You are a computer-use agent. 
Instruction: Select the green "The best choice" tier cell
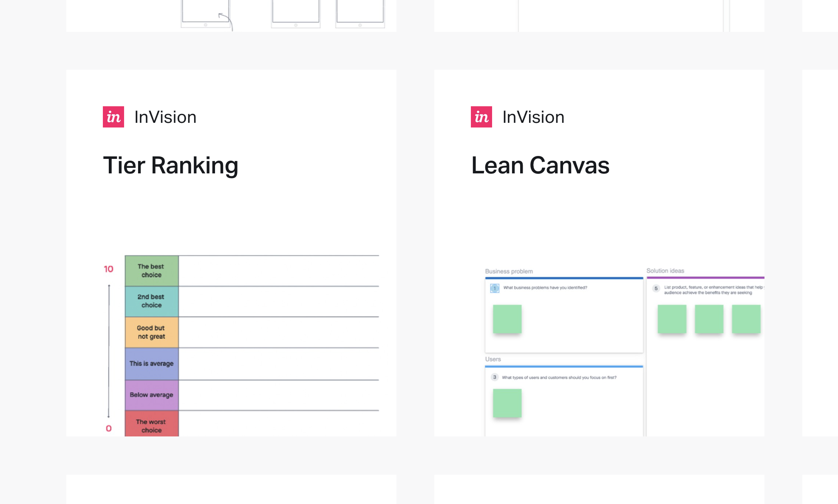point(152,271)
